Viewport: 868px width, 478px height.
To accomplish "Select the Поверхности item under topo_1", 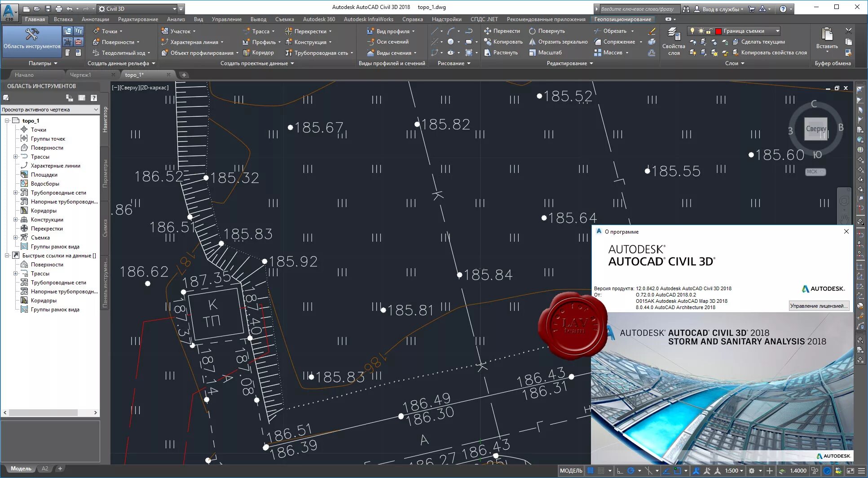I will pyautogui.click(x=47, y=148).
